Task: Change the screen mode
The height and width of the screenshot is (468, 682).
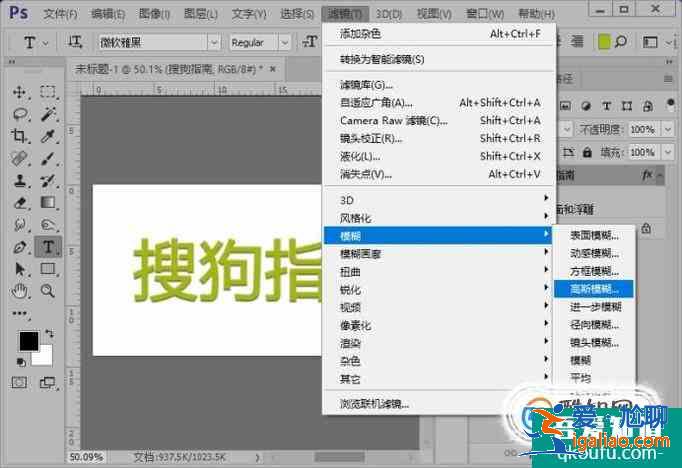Action: click(x=48, y=382)
